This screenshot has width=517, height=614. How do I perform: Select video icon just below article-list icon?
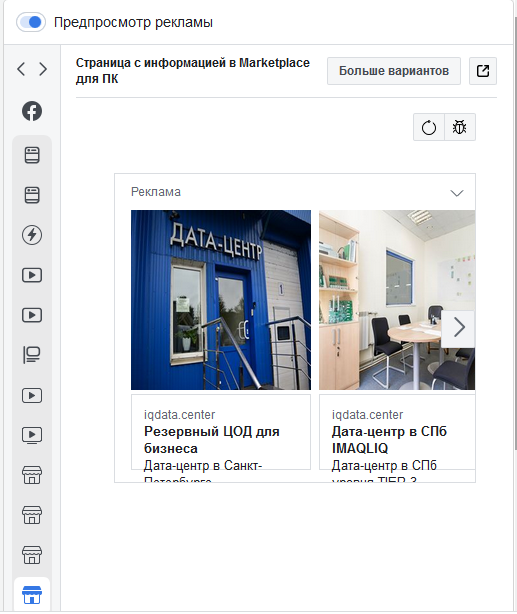[x=32, y=395]
